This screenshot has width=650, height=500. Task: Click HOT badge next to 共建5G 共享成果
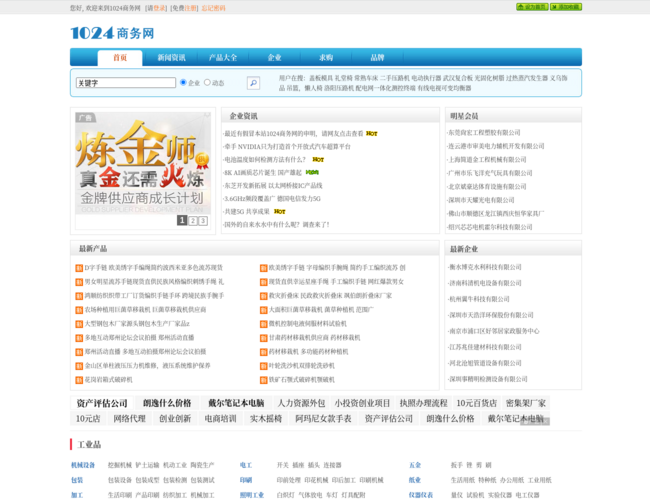coord(279,211)
